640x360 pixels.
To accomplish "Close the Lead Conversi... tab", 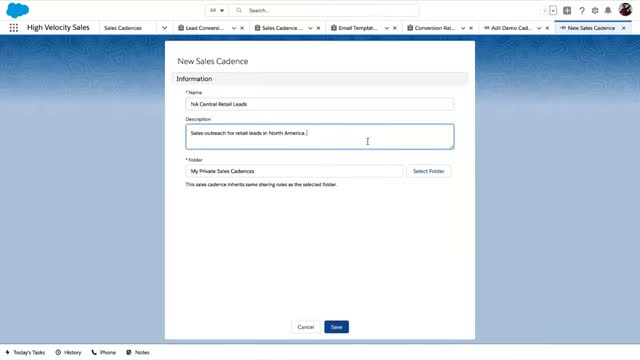I will [x=242, y=28].
